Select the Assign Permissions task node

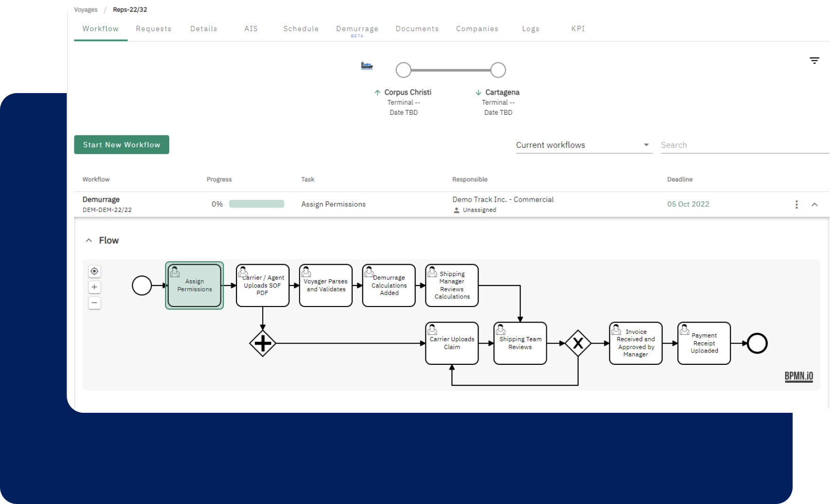point(195,285)
